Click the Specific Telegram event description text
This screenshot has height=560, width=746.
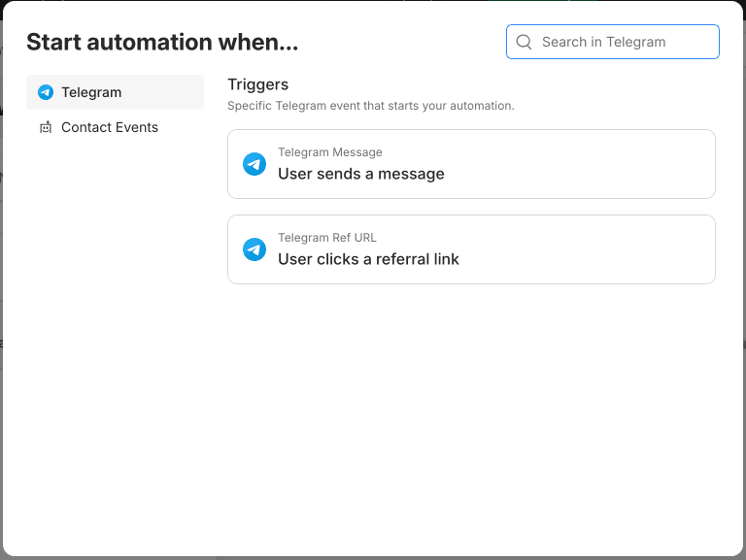pos(371,106)
